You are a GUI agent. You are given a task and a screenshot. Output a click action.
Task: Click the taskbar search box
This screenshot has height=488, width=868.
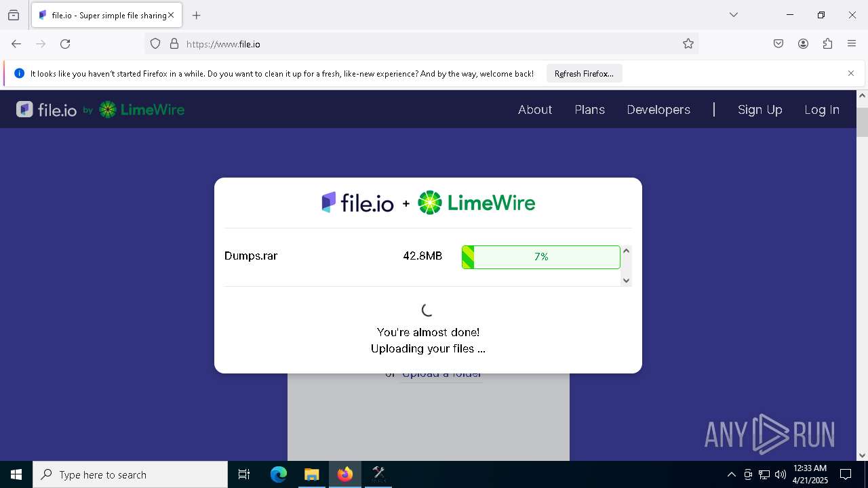tap(130, 474)
